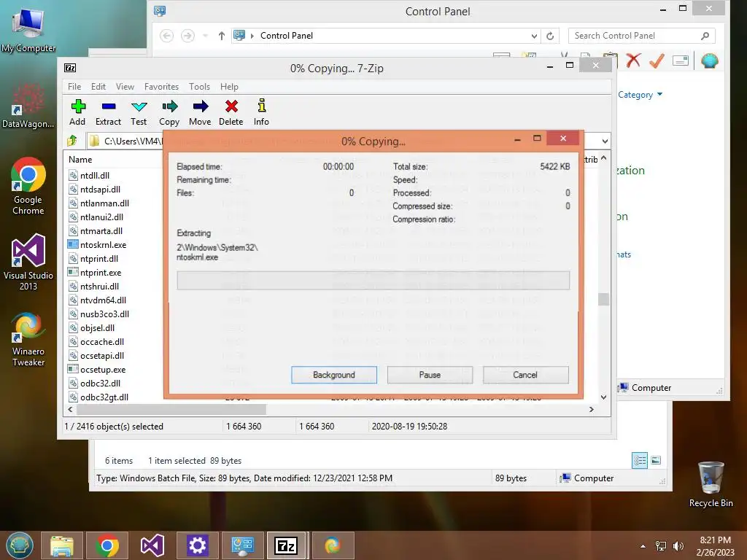Open Edge browser from taskbar
747x560 pixels.
tap(333, 545)
